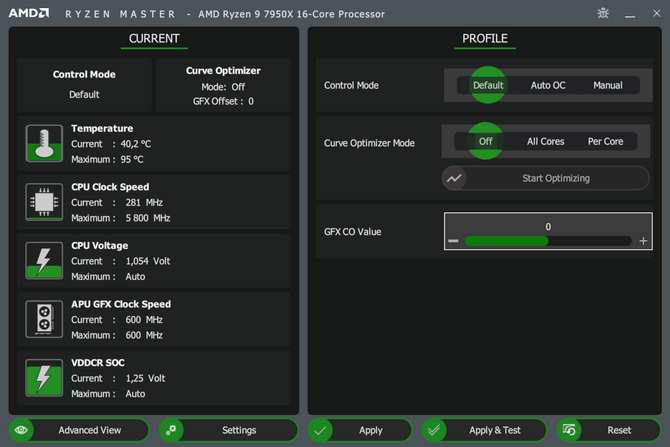Click the Apply & Test button

[x=484, y=430]
